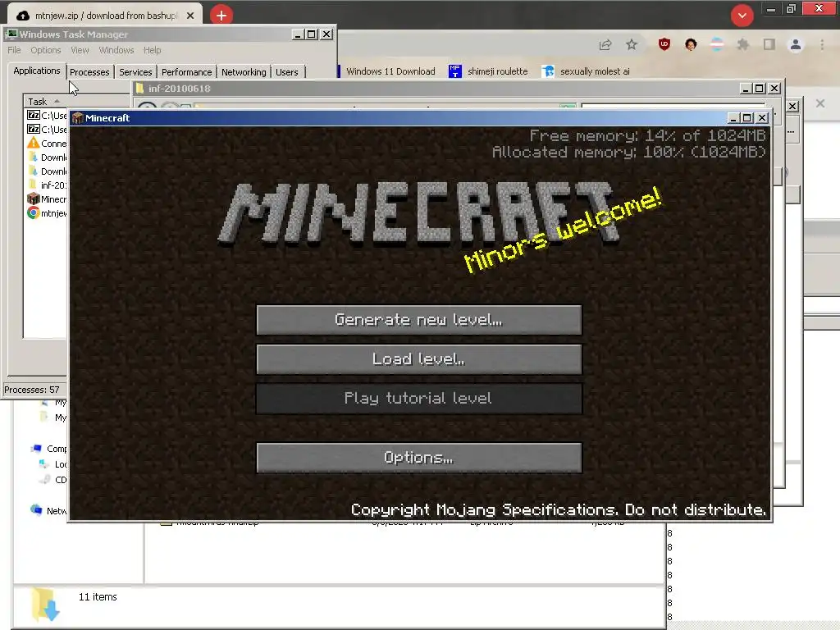Select inf-20 folder task row
This screenshot has width=840, height=630.
click(x=47, y=185)
